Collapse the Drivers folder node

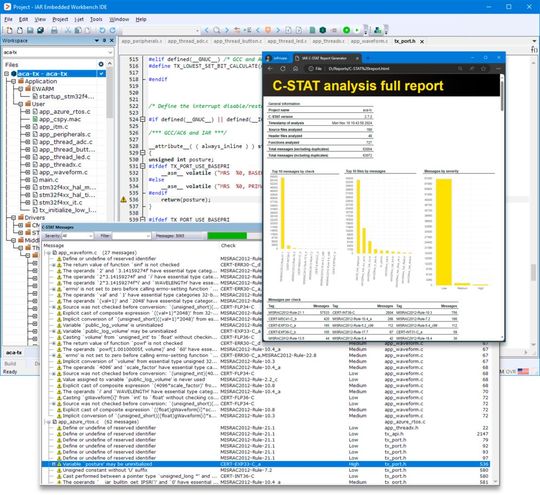point(13,218)
